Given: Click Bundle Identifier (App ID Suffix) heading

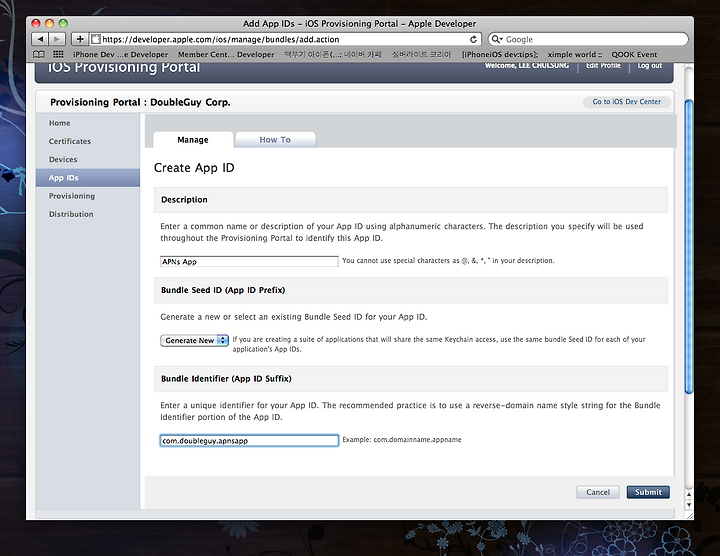Looking at the screenshot, I should tap(226, 379).
